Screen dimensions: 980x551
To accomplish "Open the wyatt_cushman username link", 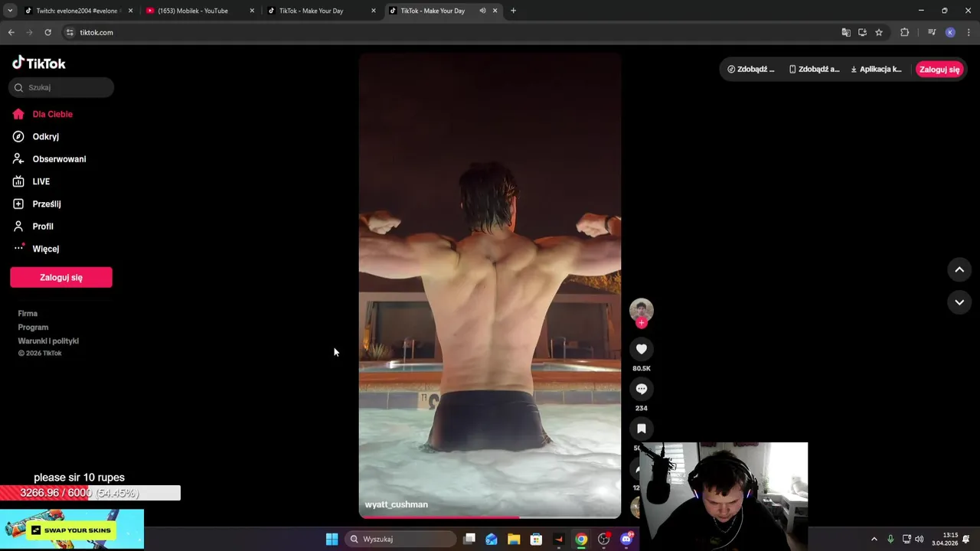I will pos(397,504).
